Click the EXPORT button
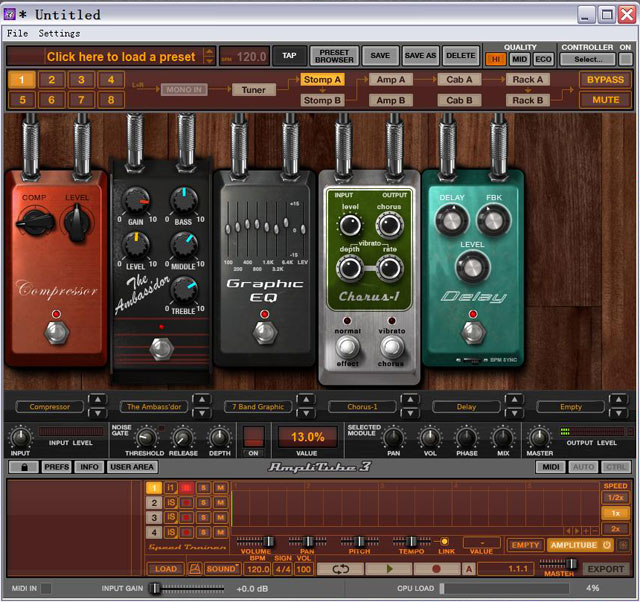Image resolution: width=640 pixels, height=602 pixels. (606, 569)
